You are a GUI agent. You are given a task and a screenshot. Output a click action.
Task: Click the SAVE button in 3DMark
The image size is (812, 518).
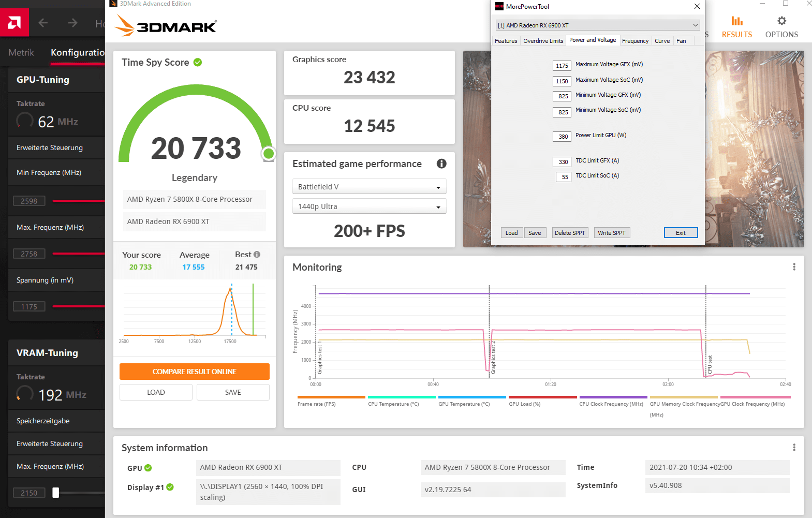tap(233, 392)
